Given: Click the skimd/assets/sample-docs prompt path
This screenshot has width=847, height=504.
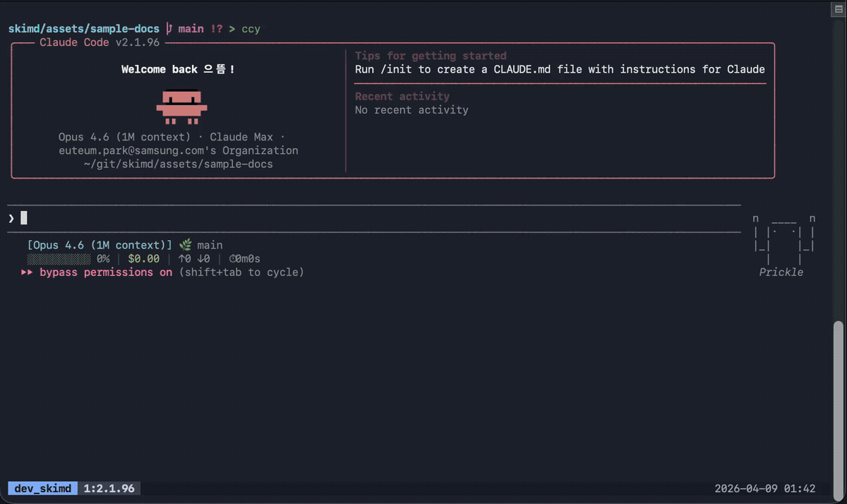Looking at the screenshot, I should point(84,29).
